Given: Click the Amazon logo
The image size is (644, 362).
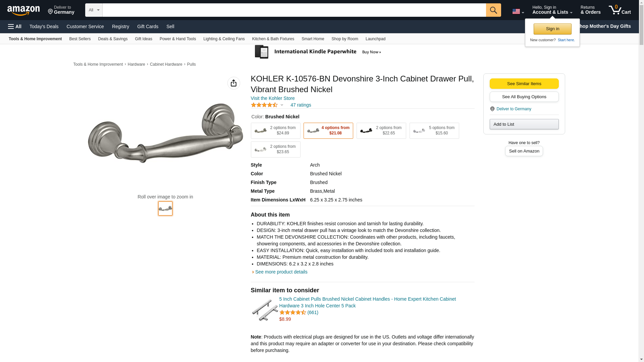Looking at the screenshot, I should pyautogui.click(x=23, y=10).
